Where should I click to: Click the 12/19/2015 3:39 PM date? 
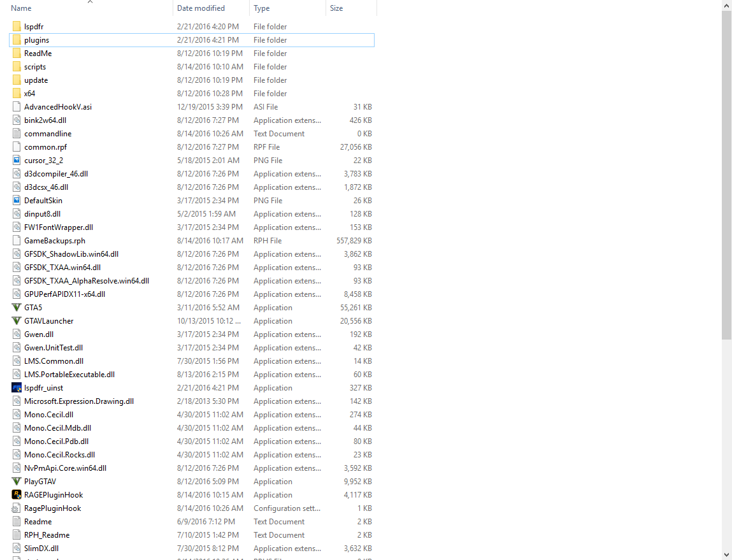(210, 107)
